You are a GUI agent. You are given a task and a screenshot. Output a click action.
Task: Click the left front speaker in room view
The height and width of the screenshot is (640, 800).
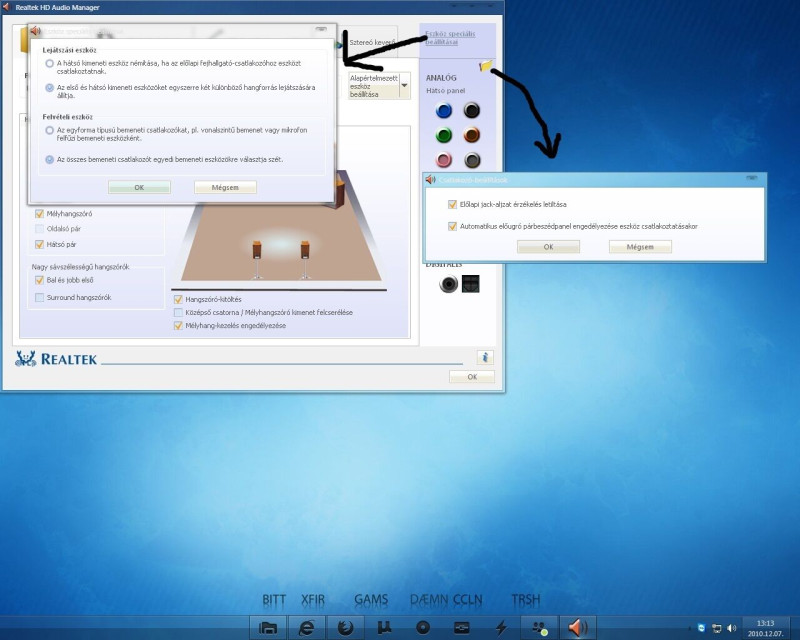coord(257,259)
